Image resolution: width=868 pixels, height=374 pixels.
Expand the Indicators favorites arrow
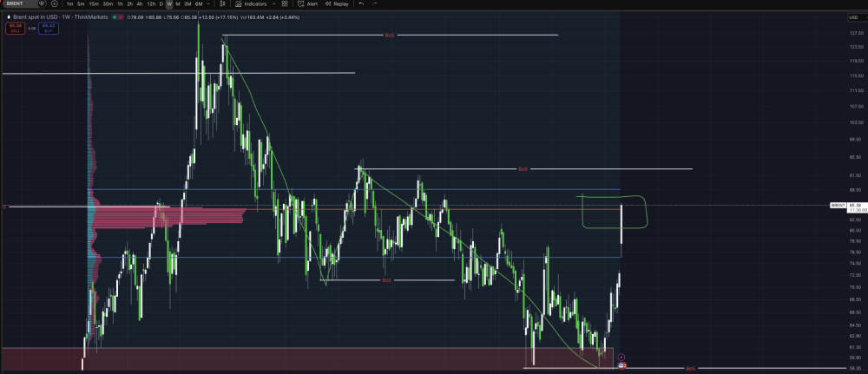click(x=274, y=3)
